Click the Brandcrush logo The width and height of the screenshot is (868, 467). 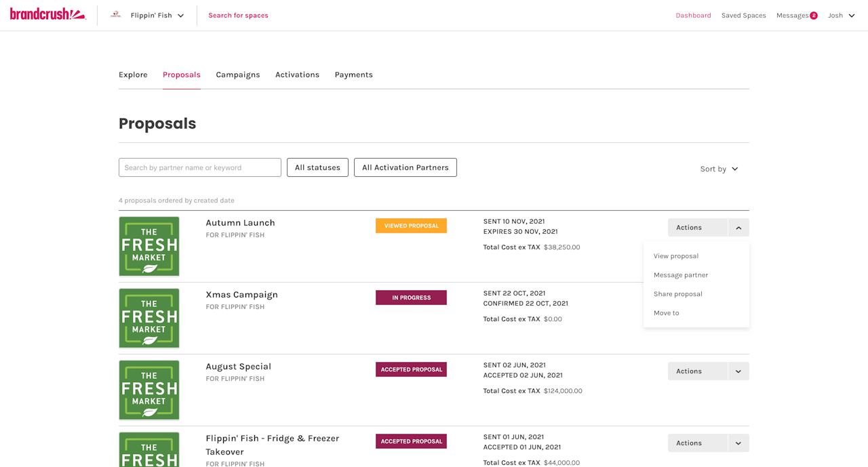tap(47, 14)
